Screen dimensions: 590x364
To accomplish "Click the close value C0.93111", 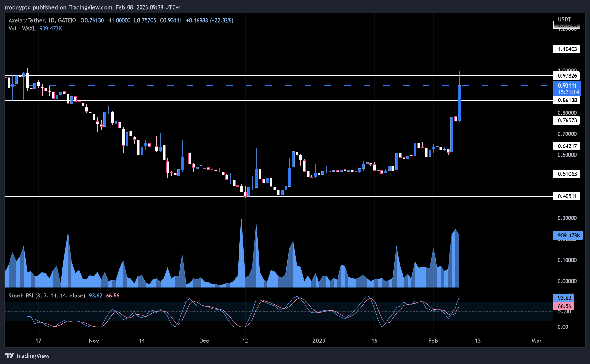I will coord(171,20).
